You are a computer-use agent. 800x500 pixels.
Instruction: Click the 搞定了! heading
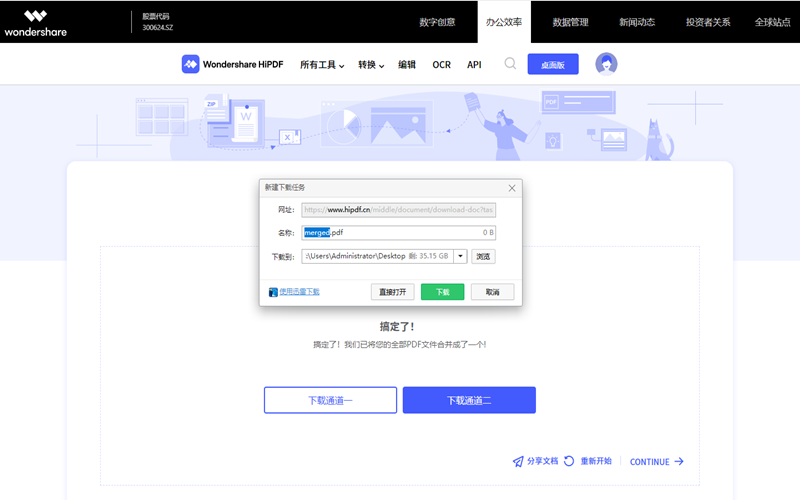(x=397, y=327)
